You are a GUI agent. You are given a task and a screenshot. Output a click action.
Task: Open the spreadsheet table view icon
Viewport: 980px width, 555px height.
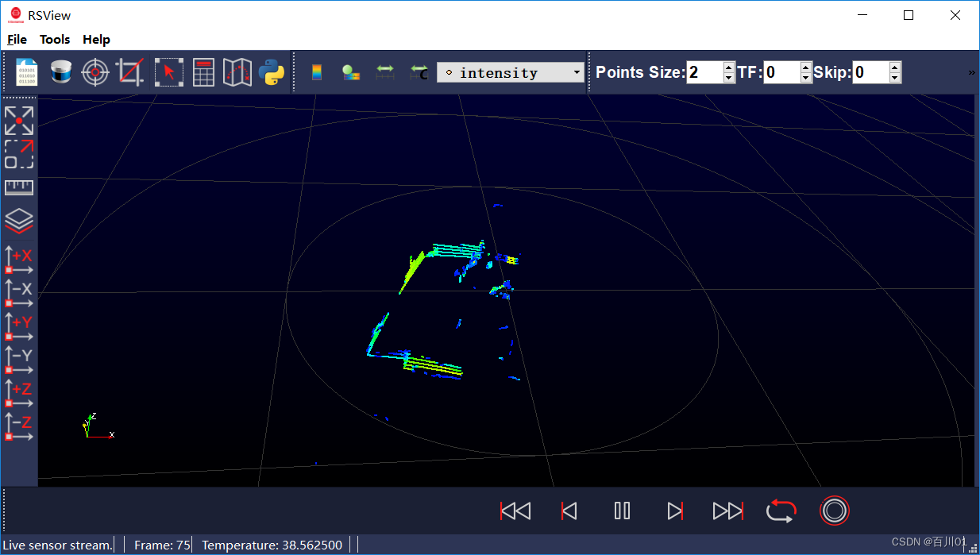tap(203, 72)
